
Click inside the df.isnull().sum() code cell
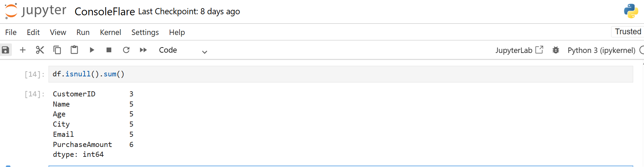[x=339, y=74]
